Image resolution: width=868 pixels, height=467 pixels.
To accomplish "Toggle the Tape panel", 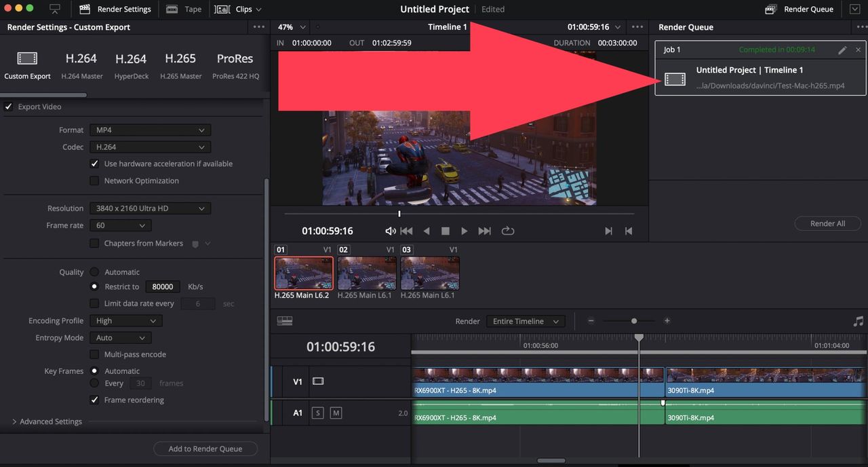I will pos(184,9).
